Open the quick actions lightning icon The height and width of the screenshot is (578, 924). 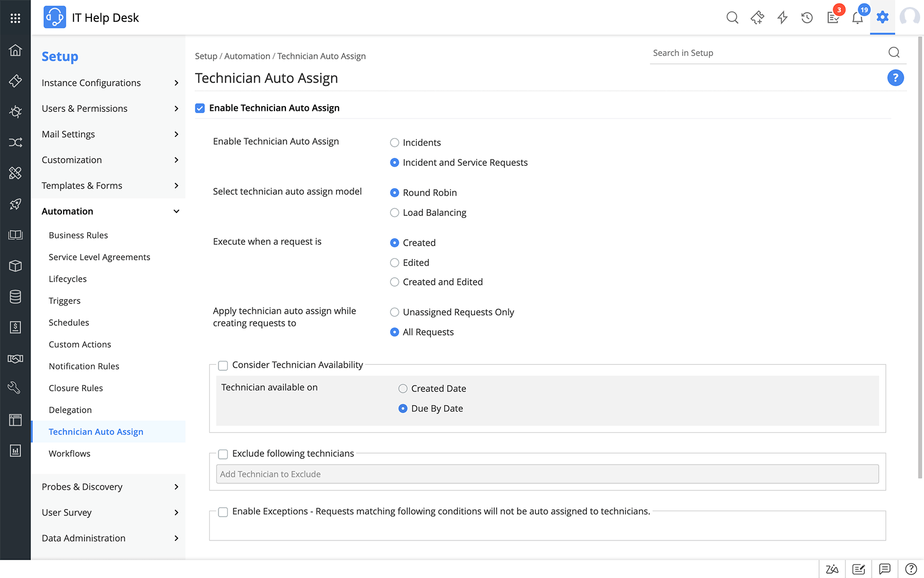pos(782,18)
